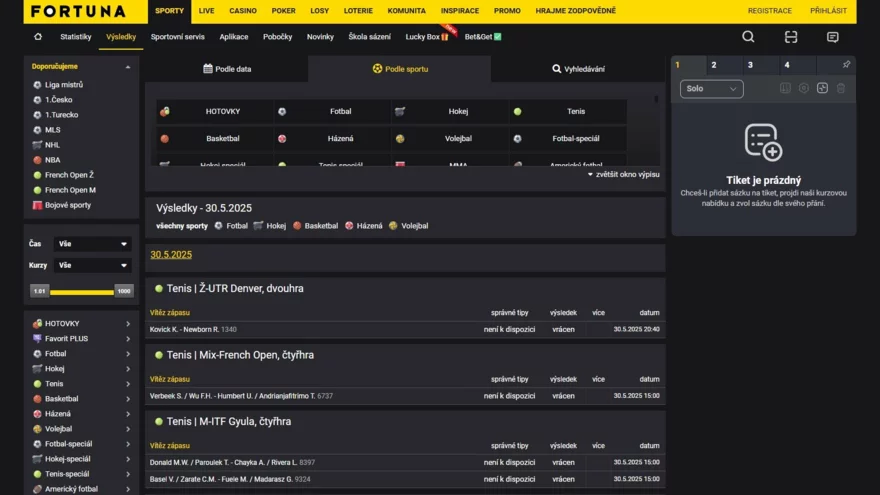Open Sportovní servis in sub-navigation
Viewport: 880px width, 495px height.
pos(177,37)
